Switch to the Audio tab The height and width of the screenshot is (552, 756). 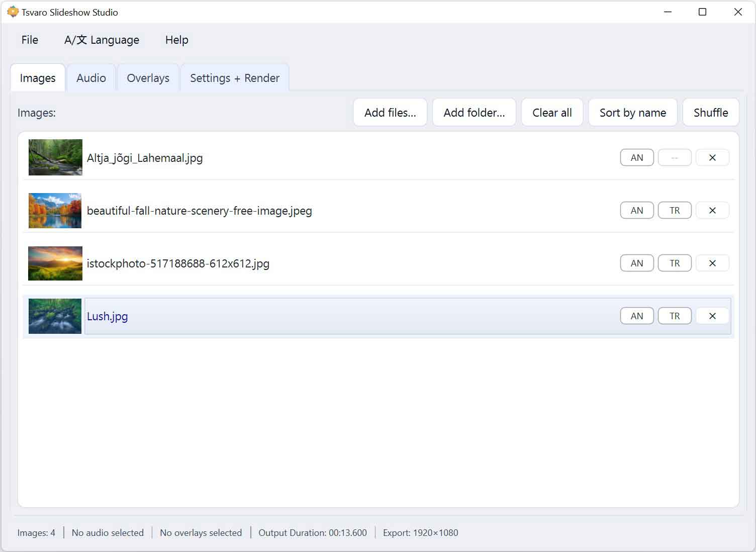[91, 78]
